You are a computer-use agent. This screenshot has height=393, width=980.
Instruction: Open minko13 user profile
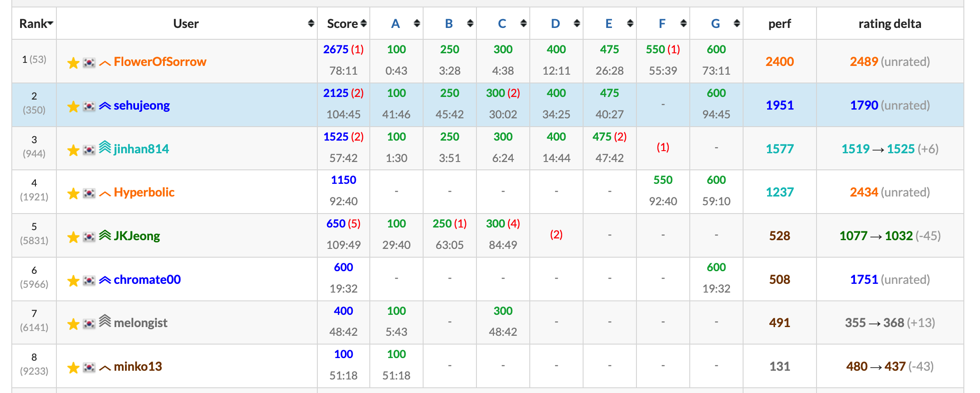pos(138,366)
